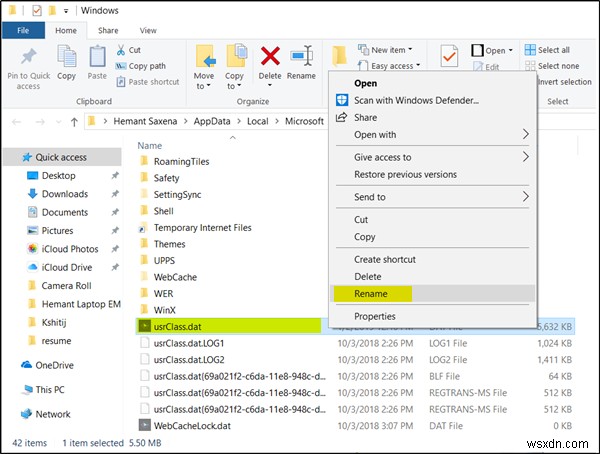
Task: Click the Up one level arrow
Action: (74, 122)
